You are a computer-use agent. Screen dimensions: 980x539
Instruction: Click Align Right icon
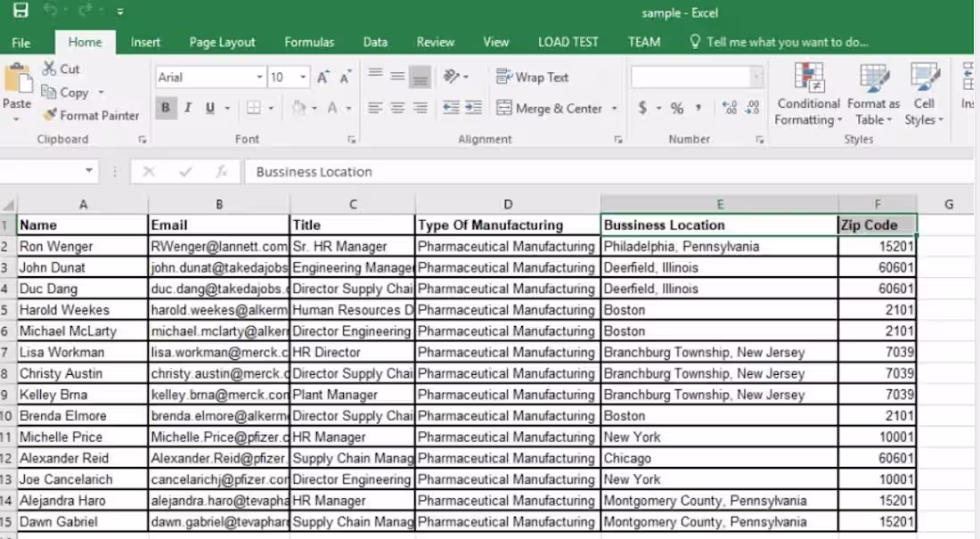click(420, 108)
